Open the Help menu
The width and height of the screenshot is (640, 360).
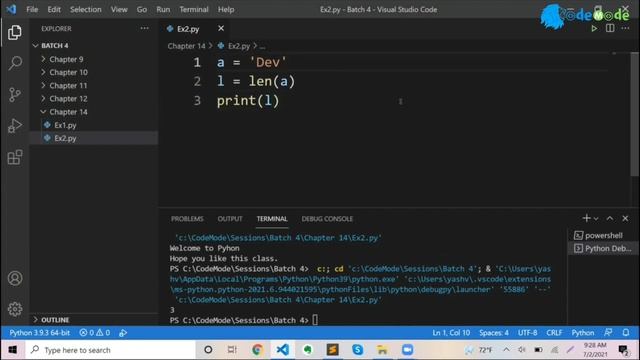click(x=226, y=9)
